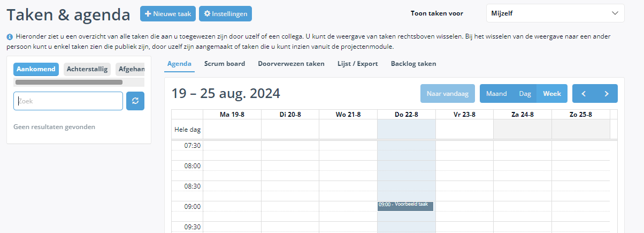Click the refresh icon beside the search field
Viewport: 644px width, 233px height.
(135, 101)
